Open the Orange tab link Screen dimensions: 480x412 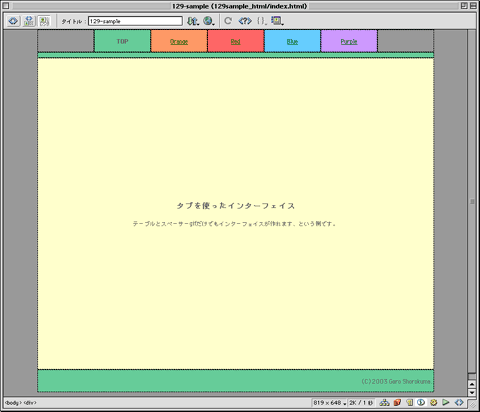179,41
